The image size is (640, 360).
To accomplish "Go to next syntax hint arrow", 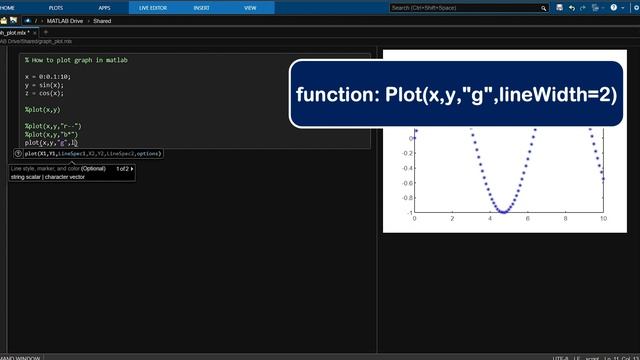I will 132,169.
